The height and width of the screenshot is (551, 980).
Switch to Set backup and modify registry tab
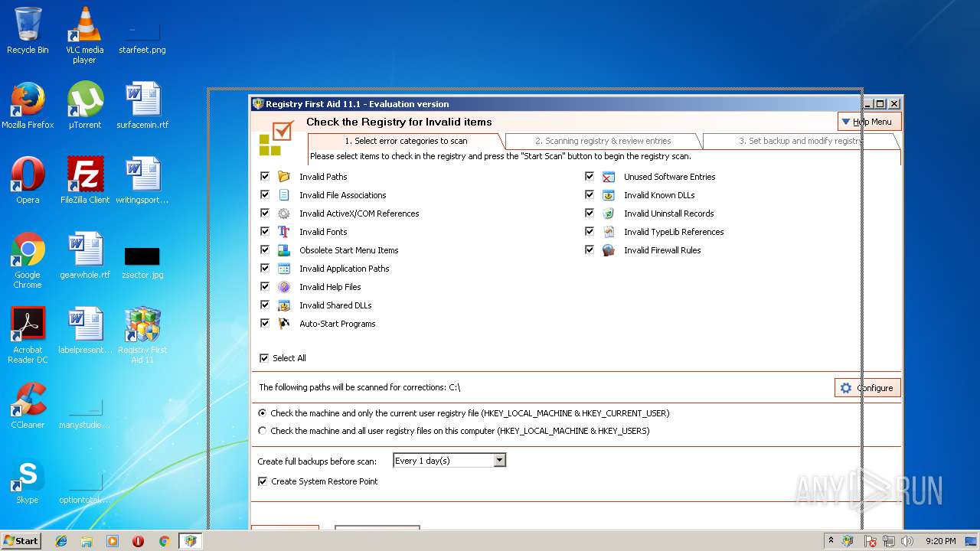tap(800, 141)
